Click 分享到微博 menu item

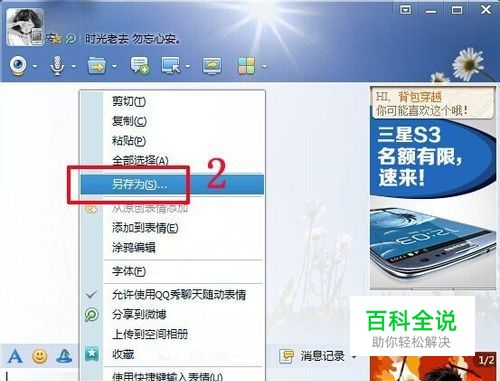coord(173,314)
